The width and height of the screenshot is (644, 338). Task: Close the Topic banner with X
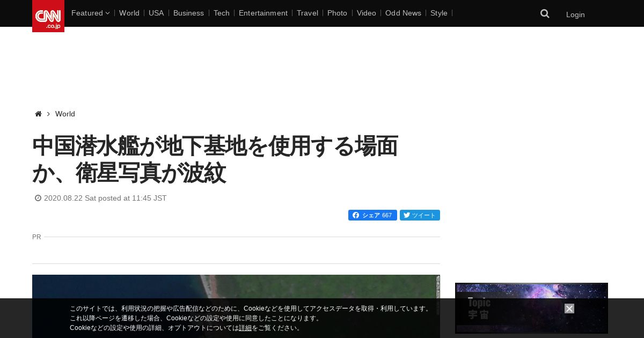point(569,308)
